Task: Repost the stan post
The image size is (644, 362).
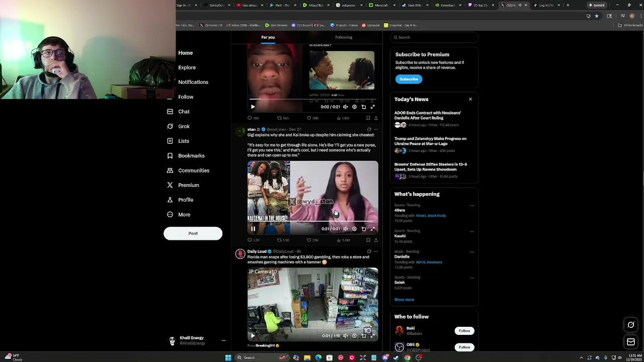Action: pos(283,240)
